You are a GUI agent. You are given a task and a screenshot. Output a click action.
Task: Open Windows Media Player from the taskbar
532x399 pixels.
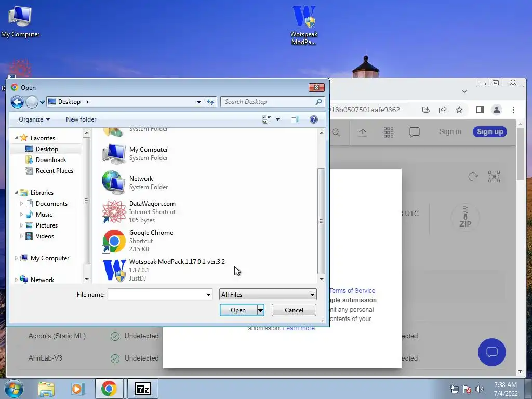pos(77,389)
